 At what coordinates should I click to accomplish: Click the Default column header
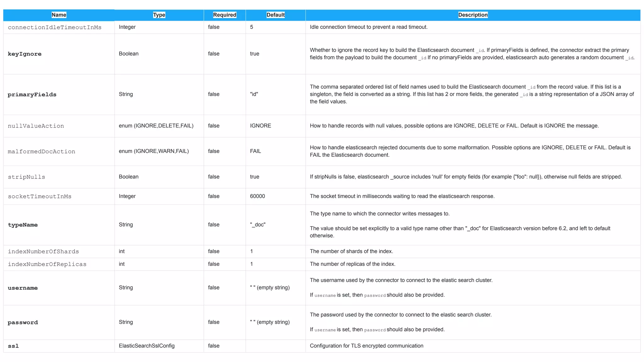coord(275,15)
